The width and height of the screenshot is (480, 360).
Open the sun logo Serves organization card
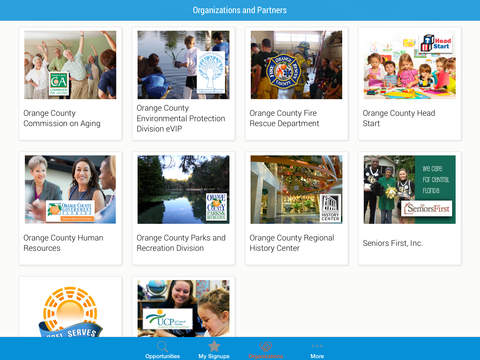tap(70, 307)
